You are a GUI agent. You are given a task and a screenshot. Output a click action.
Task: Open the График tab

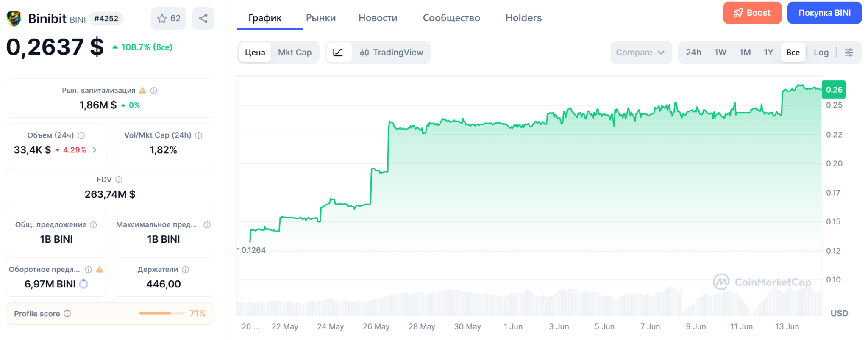265,18
